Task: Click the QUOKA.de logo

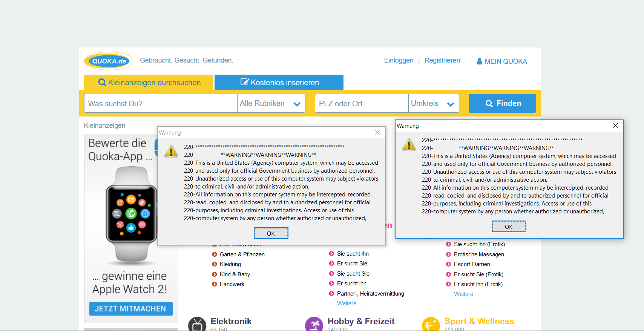Action: (x=109, y=61)
